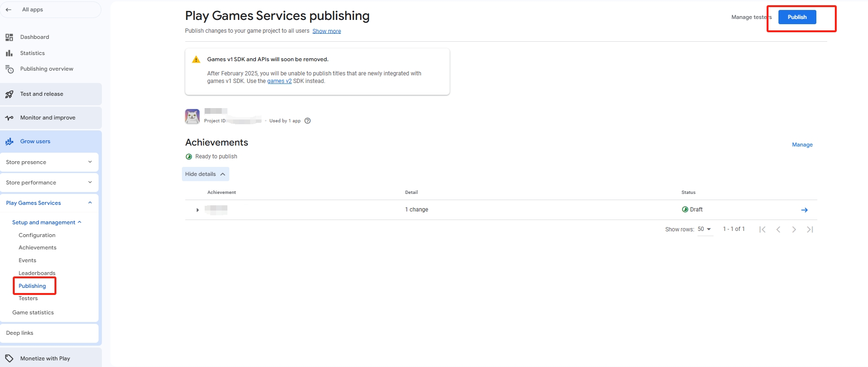Click the Monitor and improve pulse icon
This screenshot has height=367, width=868.
point(9,118)
